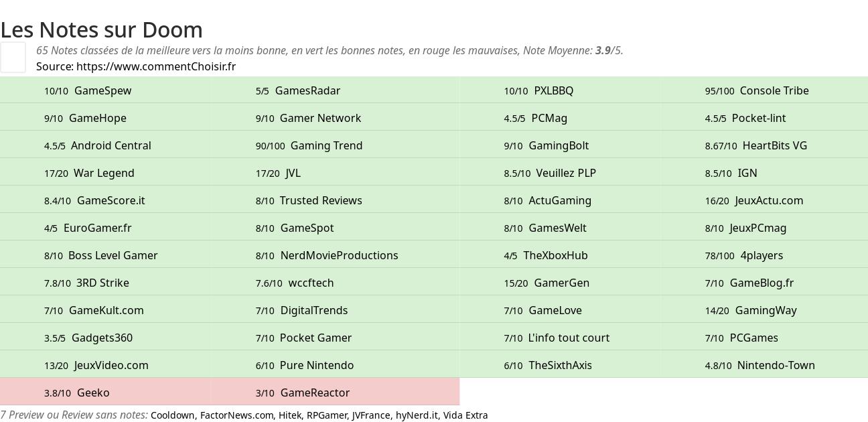Select the Vida Extra review link

tap(465, 415)
